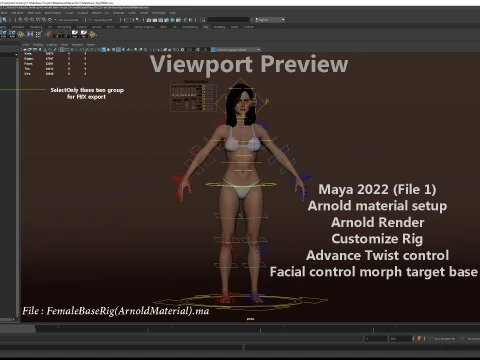Switch to the TURTLE shelf tab
The image size is (480, 360).
point(249,27)
